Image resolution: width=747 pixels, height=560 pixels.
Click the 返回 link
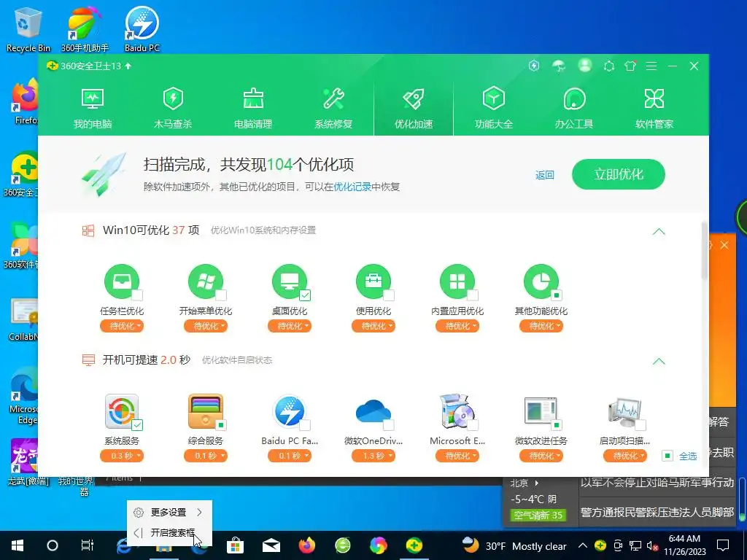pos(544,175)
